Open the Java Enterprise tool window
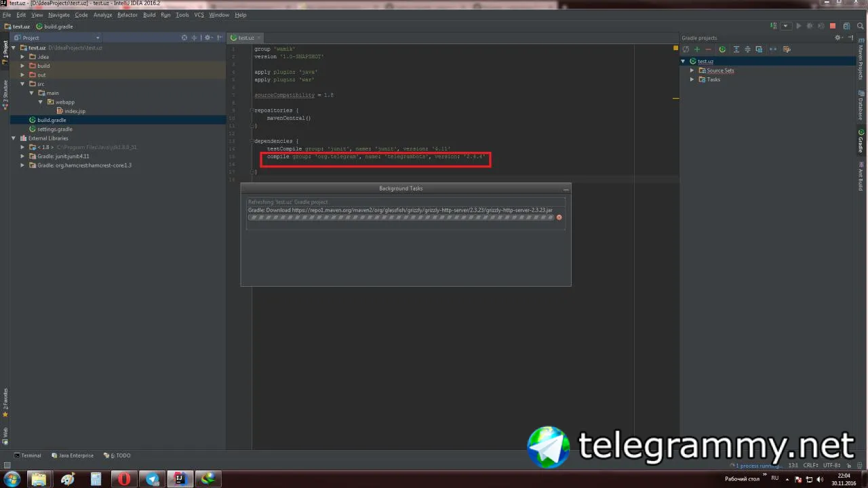868x488 pixels. point(73,456)
